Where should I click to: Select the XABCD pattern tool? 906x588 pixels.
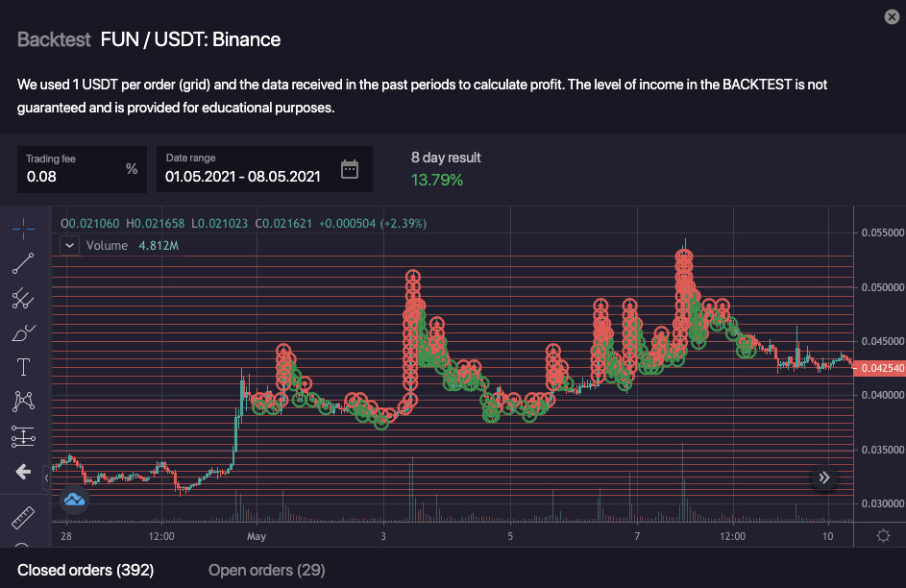(x=23, y=402)
